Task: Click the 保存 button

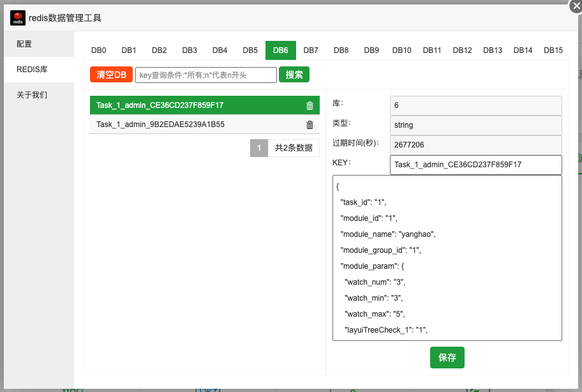Action: (x=447, y=358)
